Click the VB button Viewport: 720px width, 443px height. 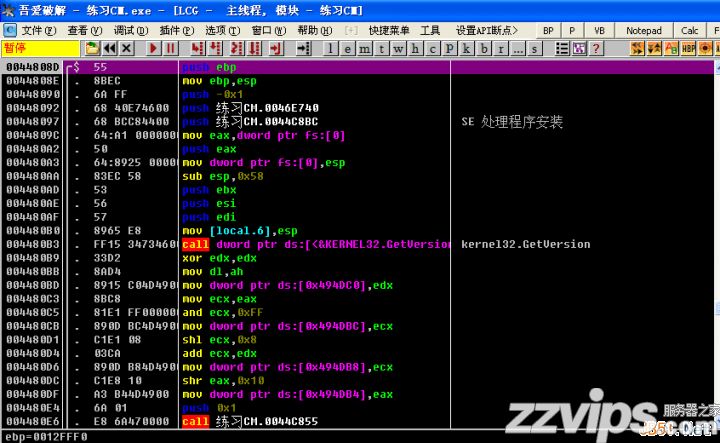pyautogui.click(x=599, y=31)
